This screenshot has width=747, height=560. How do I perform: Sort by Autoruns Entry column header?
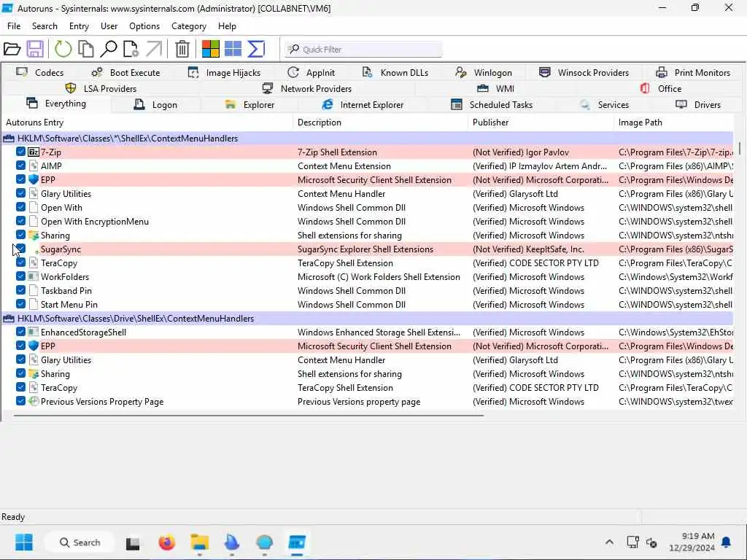(x=147, y=122)
